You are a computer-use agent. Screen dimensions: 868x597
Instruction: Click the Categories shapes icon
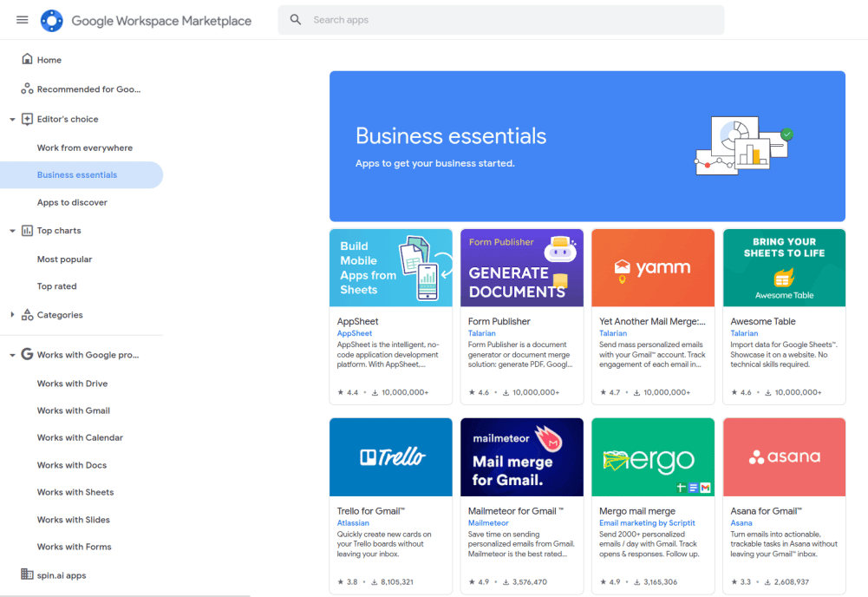[27, 315]
